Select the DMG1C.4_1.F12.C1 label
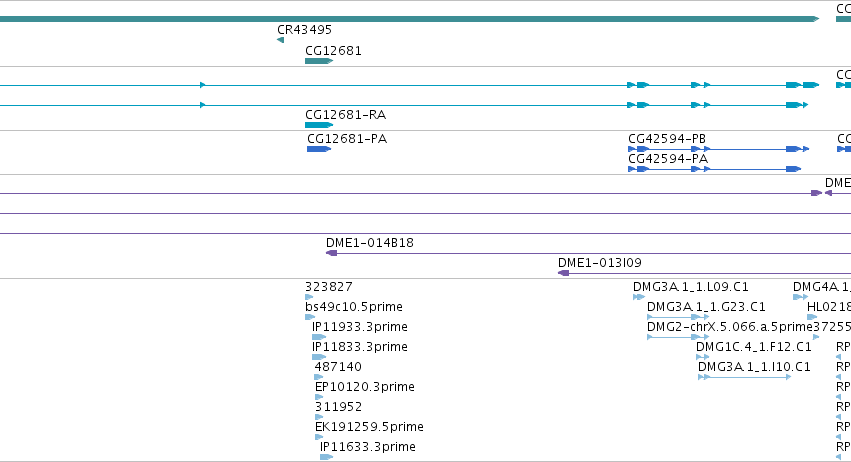851x462 pixels. tap(754, 347)
